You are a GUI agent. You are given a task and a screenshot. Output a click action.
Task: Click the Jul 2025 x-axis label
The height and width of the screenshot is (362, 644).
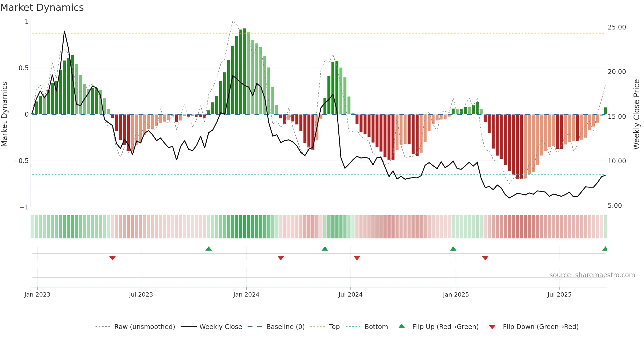(x=559, y=294)
